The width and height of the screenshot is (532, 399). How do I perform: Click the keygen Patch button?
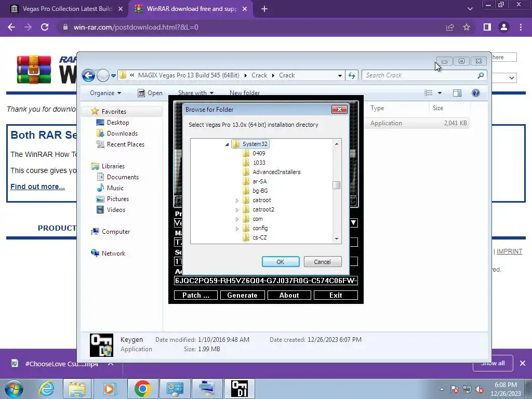click(196, 295)
